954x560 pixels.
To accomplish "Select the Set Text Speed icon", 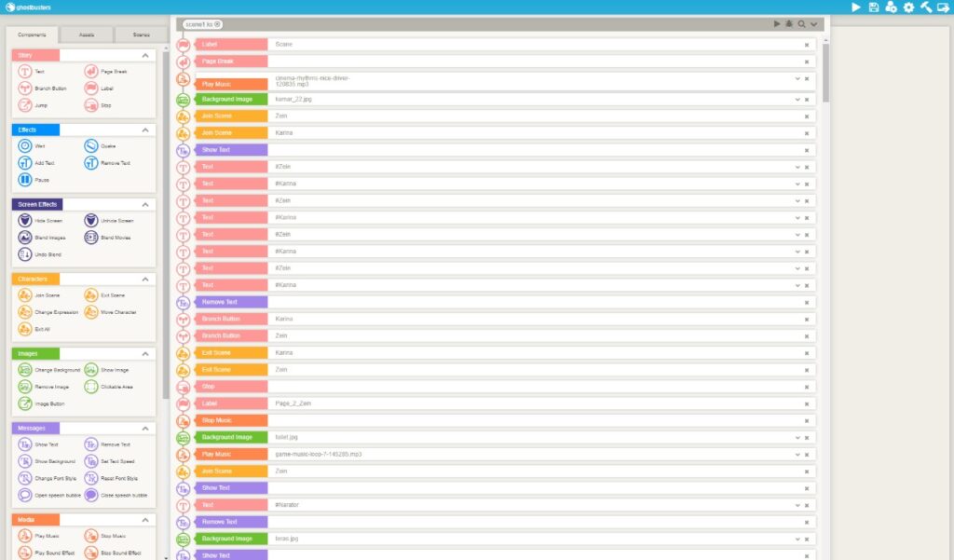I will click(91, 461).
